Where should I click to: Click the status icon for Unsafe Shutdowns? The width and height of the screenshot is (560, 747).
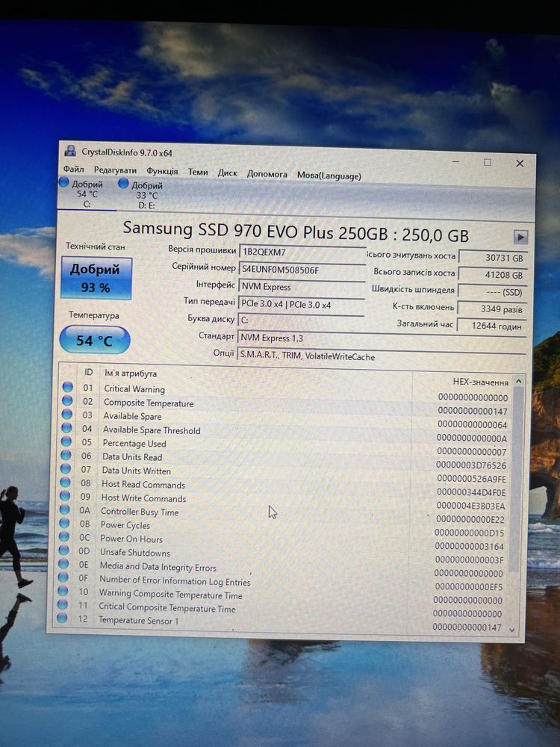pyautogui.click(x=63, y=551)
